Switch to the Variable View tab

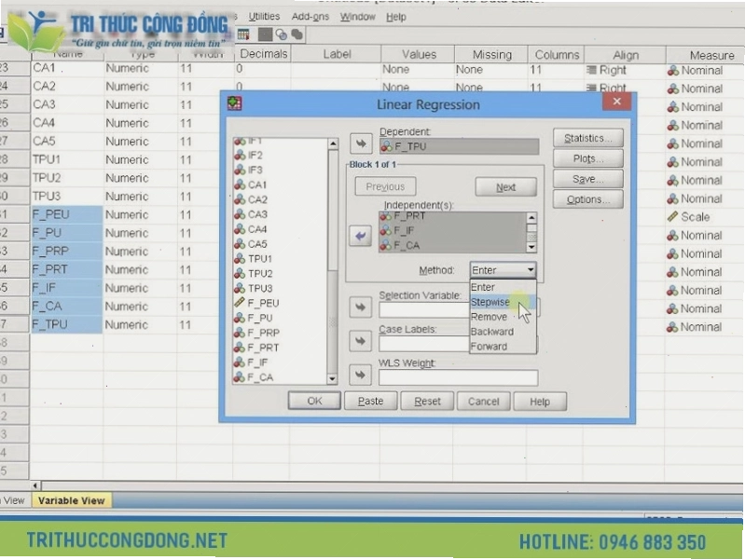click(x=71, y=500)
